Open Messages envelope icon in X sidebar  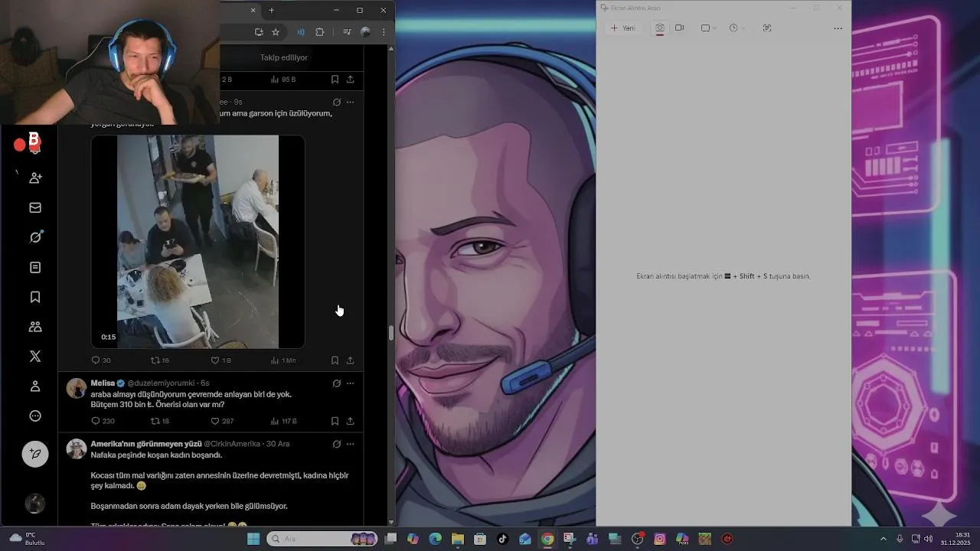[x=35, y=207]
